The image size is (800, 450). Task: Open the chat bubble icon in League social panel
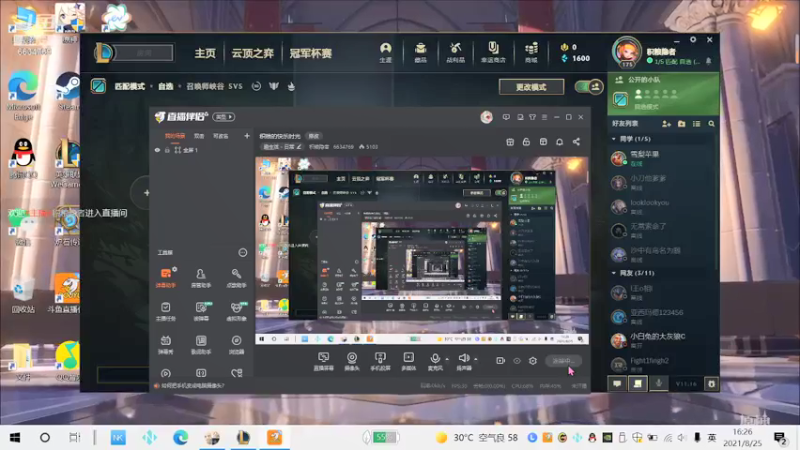coord(617,384)
